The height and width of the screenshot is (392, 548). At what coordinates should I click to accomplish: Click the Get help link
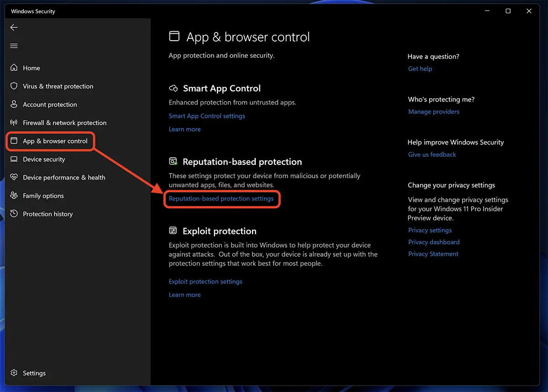(420, 69)
